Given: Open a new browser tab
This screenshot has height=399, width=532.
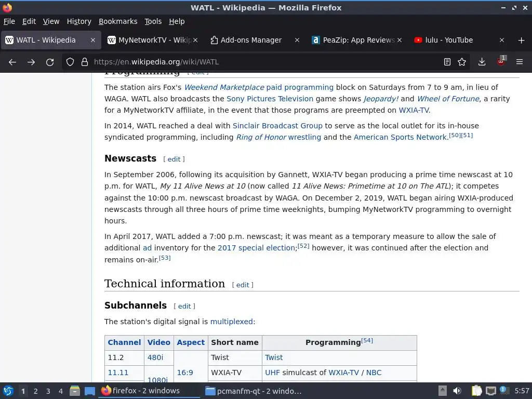Looking at the screenshot, I should pos(522,41).
